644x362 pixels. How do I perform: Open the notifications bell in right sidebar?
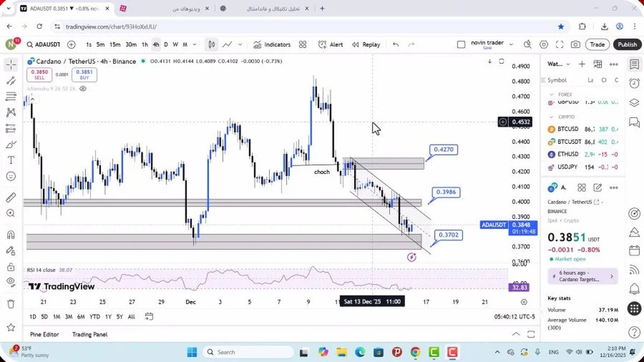tap(634, 289)
